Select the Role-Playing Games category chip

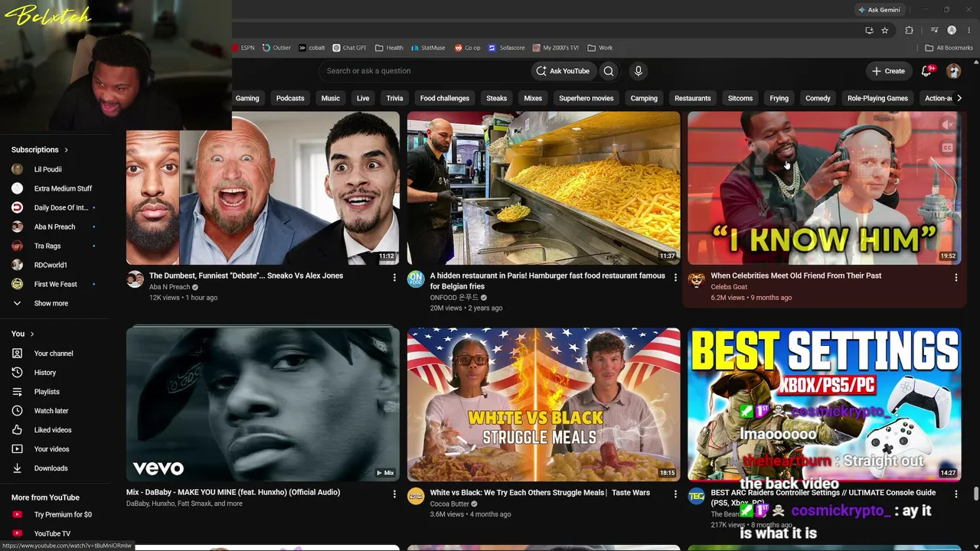[x=877, y=98]
